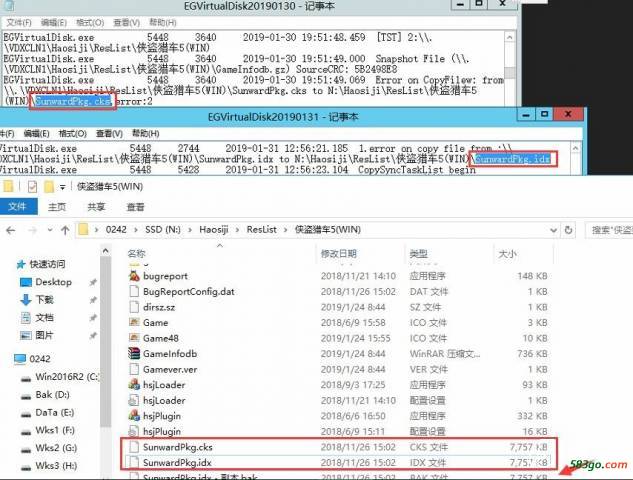Select the dirsz.sz file icon

coord(134,307)
